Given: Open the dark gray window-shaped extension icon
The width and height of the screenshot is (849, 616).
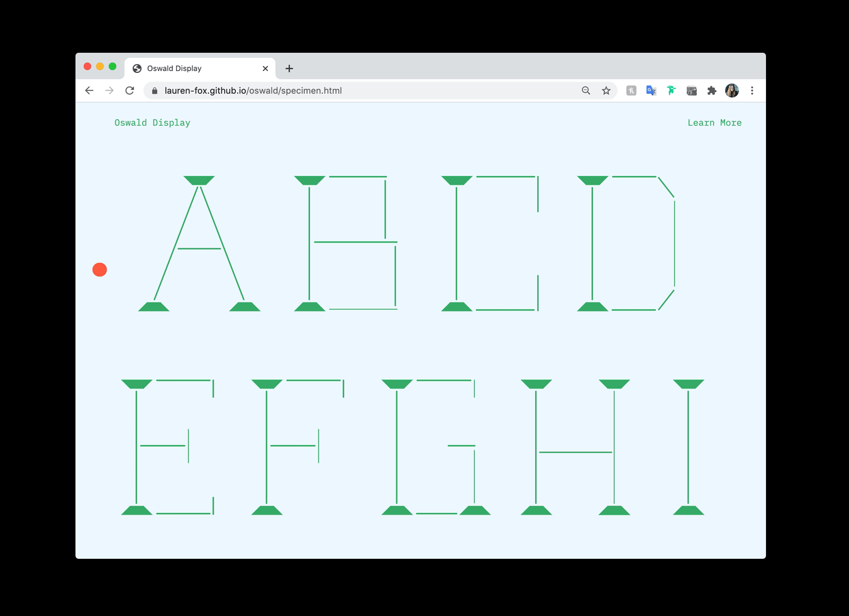Looking at the screenshot, I should tap(692, 91).
